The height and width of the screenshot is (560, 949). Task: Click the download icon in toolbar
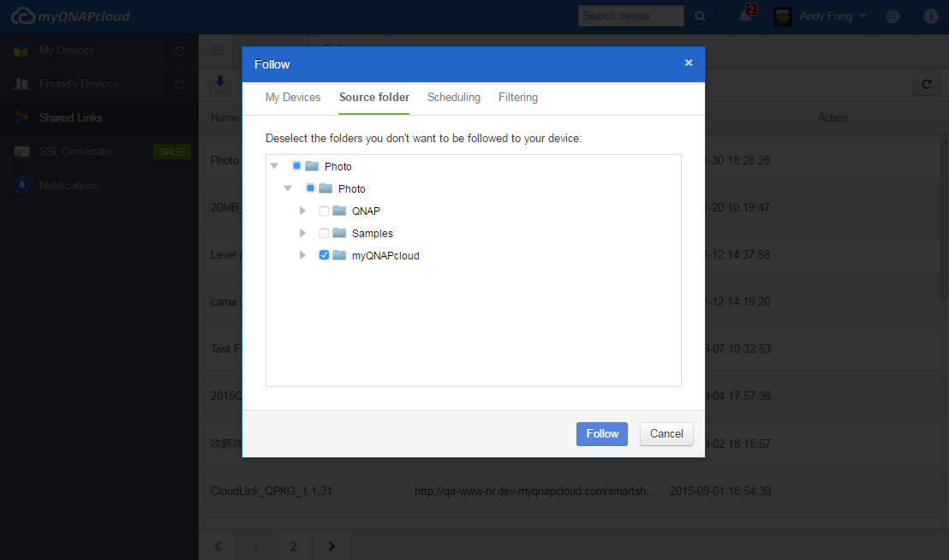[220, 83]
